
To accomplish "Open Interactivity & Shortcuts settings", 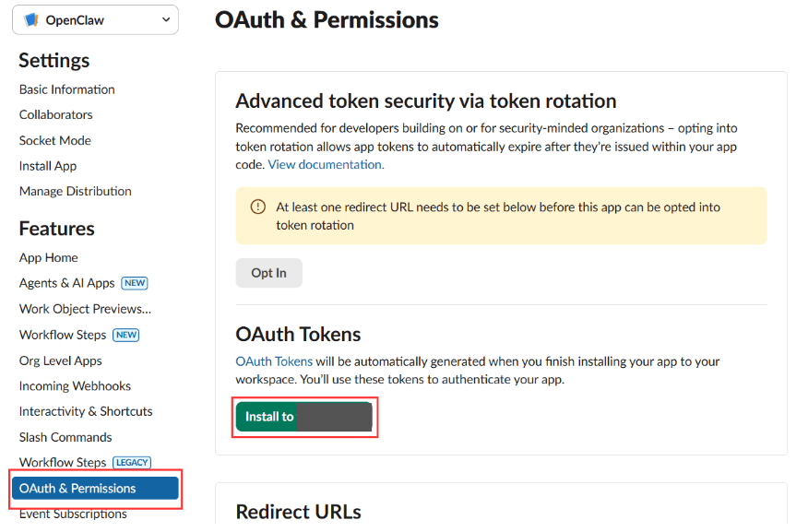I will point(86,411).
